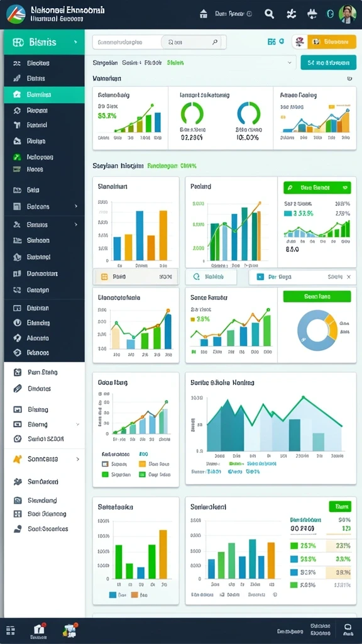Image resolution: width=362 pixels, height=644 pixels.
Task: Click the home icon in top bar
Action: [203, 14]
